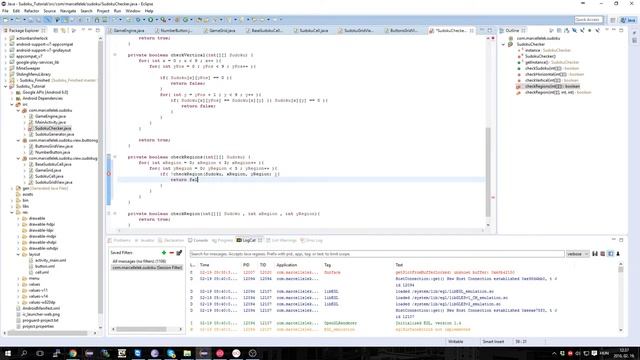This screenshot has height=360, width=640.
Task: Open the verbose log level dropdown
Action: [x=577, y=254]
